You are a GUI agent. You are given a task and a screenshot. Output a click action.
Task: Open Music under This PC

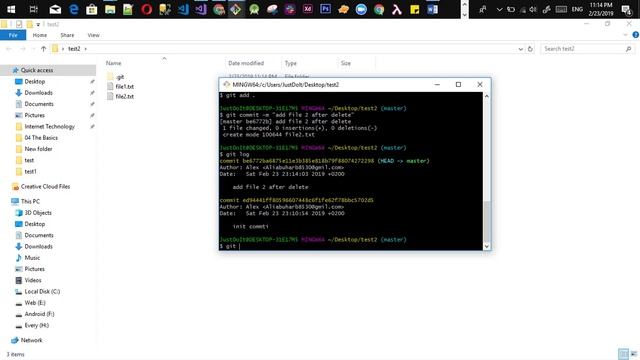(x=32, y=258)
